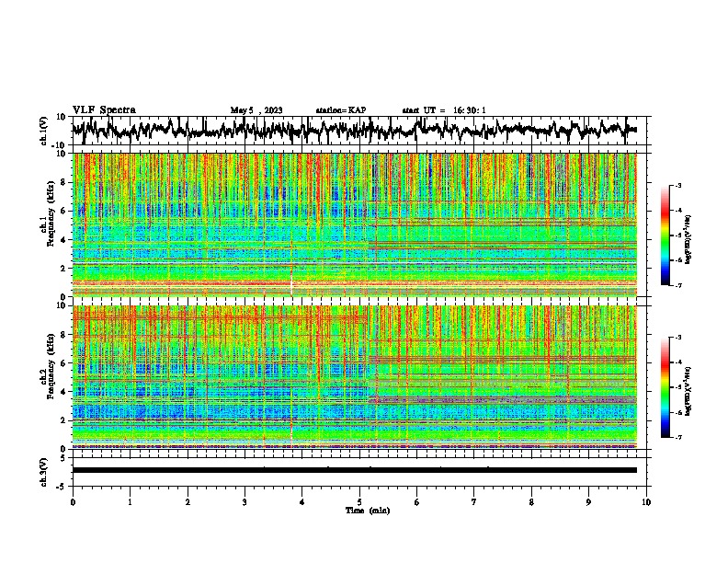Click the 'ch.3(V)' axis label
This screenshot has width=728, height=563.
44,472
